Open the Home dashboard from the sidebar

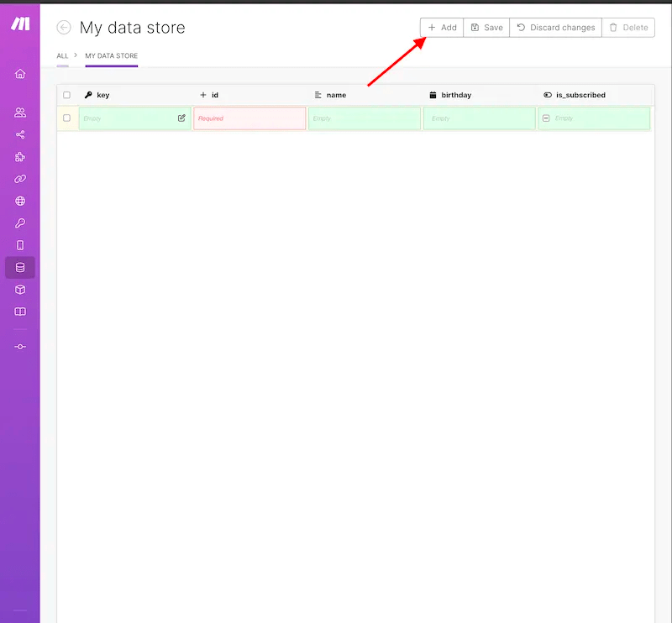point(19,74)
